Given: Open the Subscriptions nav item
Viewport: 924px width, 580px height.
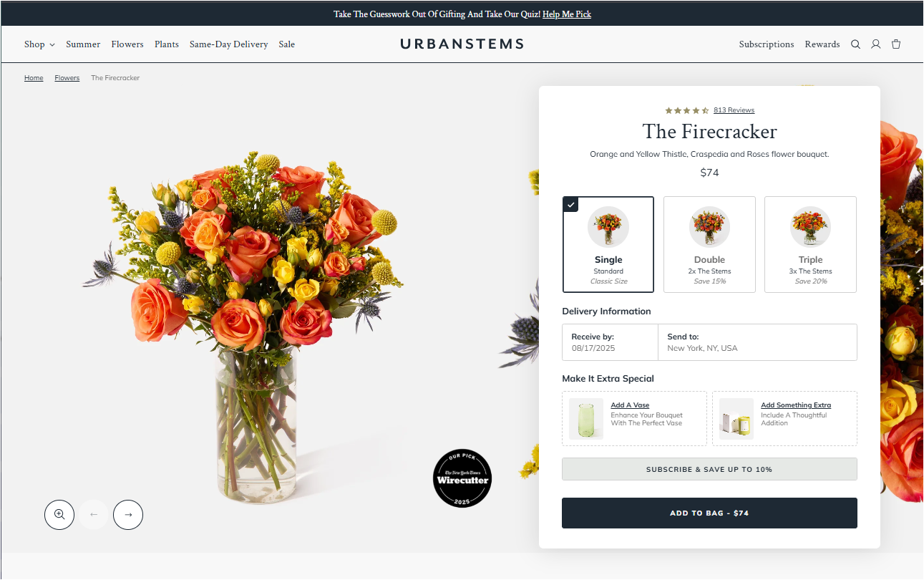Looking at the screenshot, I should click(767, 44).
